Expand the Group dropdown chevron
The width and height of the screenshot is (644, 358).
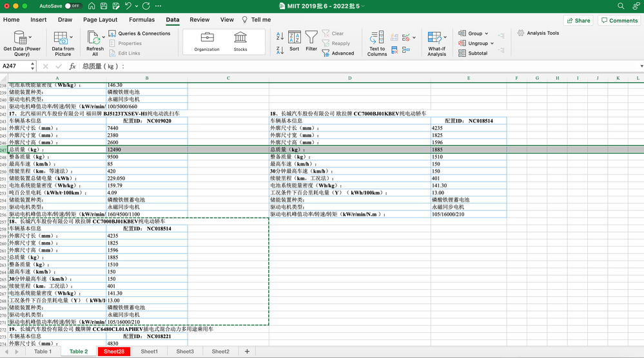[x=486, y=33]
